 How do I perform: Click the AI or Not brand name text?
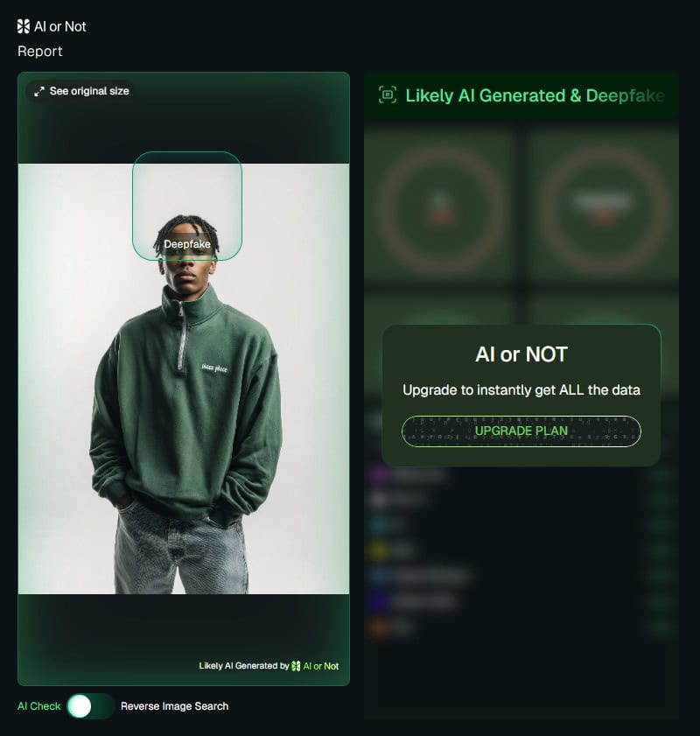tap(60, 27)
